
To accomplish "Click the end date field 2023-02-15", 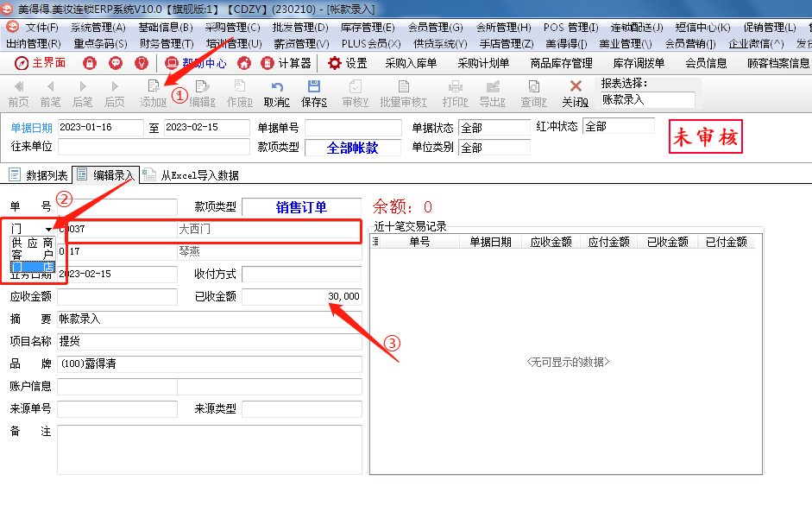I will (207, 128).
